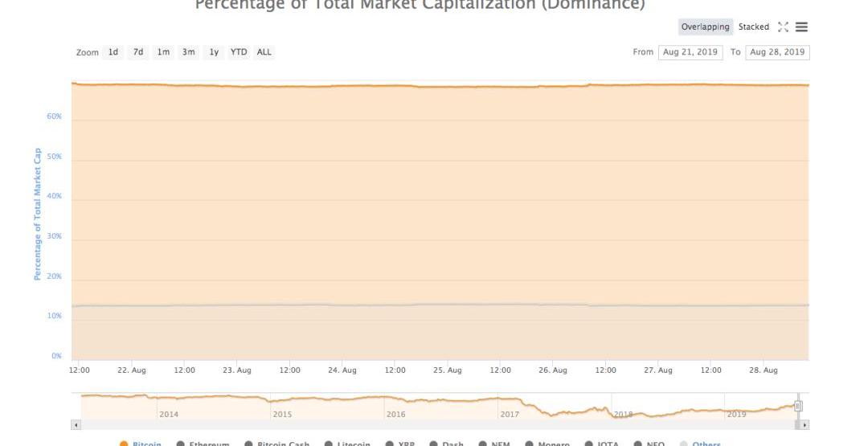868x446 pixels.
Task: Select the 1y zoom range
Action: (x=214, y=52)
